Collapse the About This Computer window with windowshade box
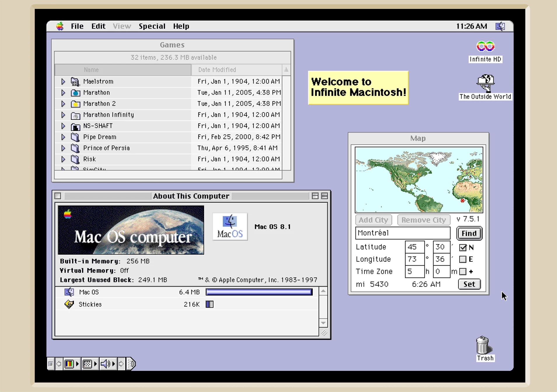Image resolution: width=557 pixels, height=392 pixels. [324, 196]
